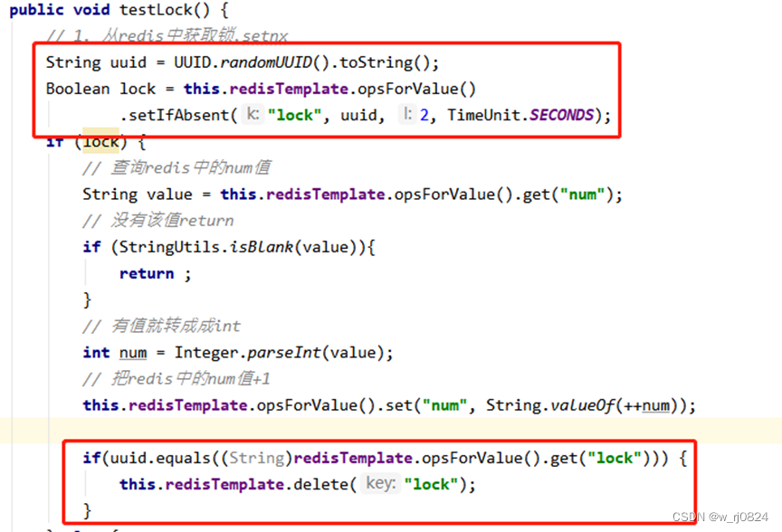This screenshot has width=782, height=532.
Task: Click the key: hint in delete call
Action: pos(380,483)
